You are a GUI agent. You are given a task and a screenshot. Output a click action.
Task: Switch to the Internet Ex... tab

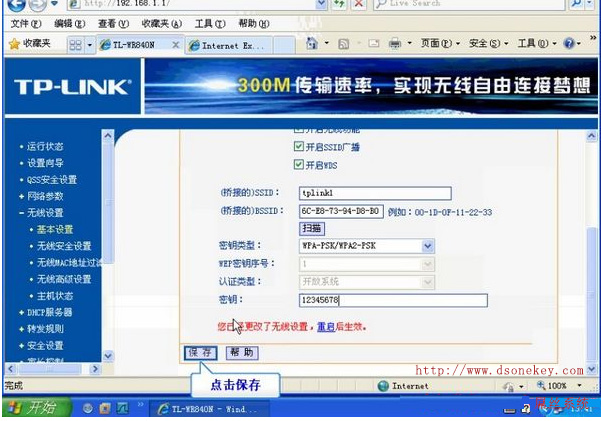tap(229, 45)
